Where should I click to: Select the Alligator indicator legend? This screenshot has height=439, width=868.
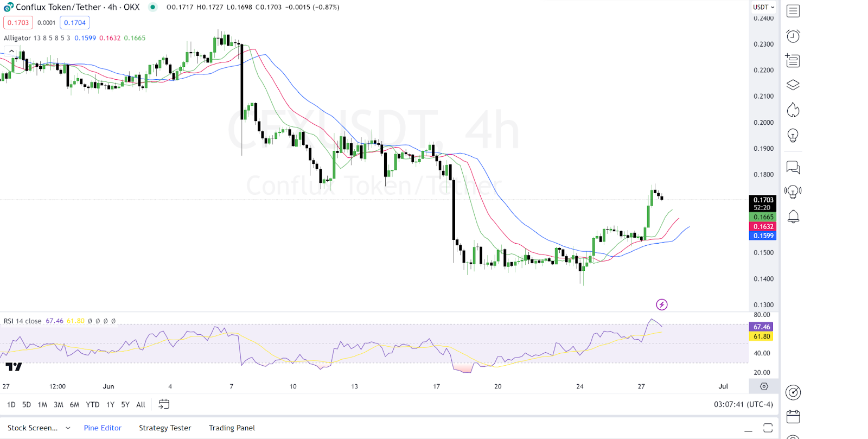(x=17, y=38)
